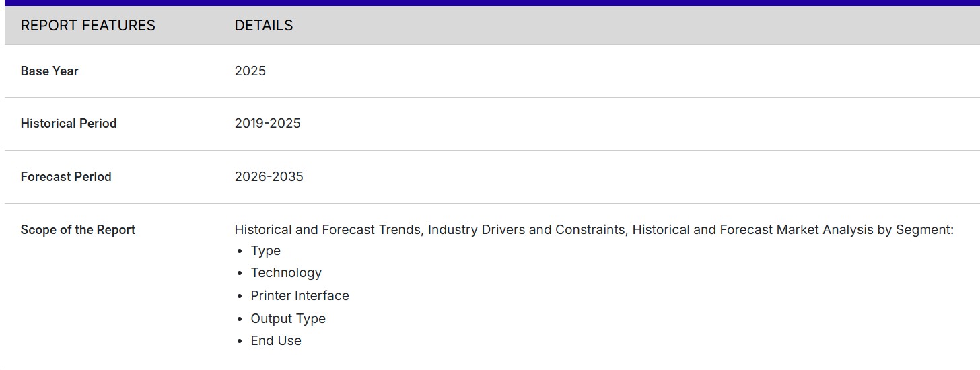Click the 'Historical and Forecast Trends' phrase
This screenshot has width=980, height=370.
(327, 230)
